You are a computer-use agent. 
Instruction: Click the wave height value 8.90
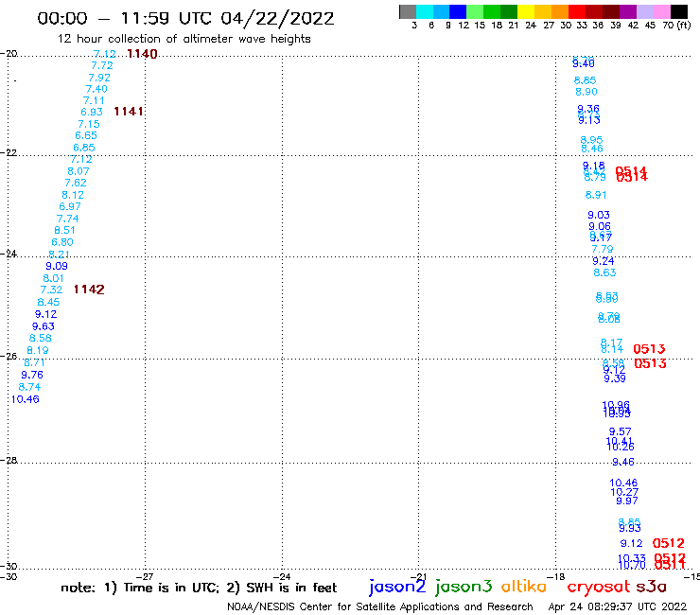(x=586, y=92)
